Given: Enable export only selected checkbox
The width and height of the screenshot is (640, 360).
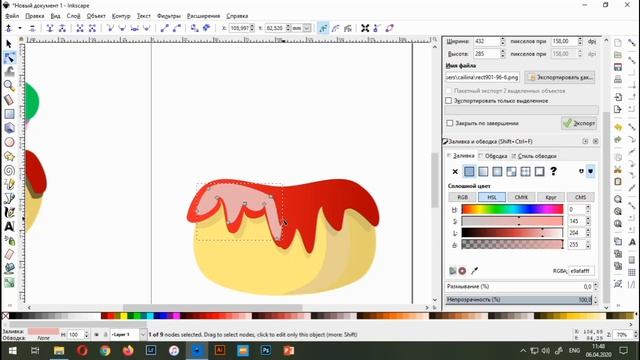Looking at the screenshot, I should tap(449, 100).
